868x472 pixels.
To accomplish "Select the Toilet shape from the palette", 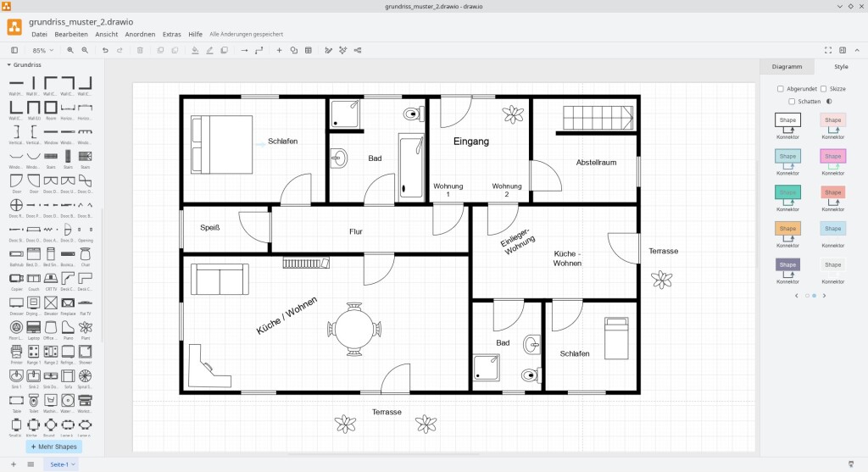I will [34, 401].
